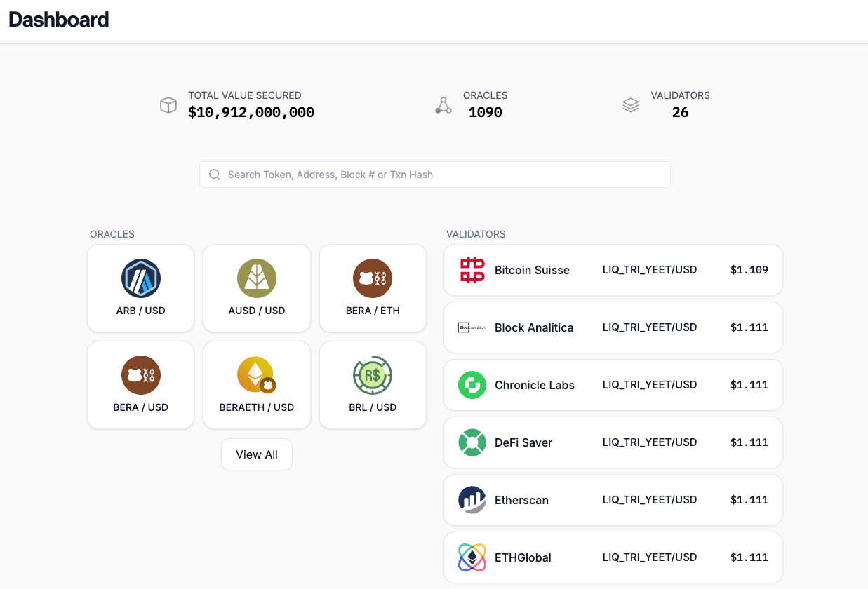Click Bitcoin Suisse $1.109 price
This screenshot has width=868, height=589.
click(x=749, y=270)
